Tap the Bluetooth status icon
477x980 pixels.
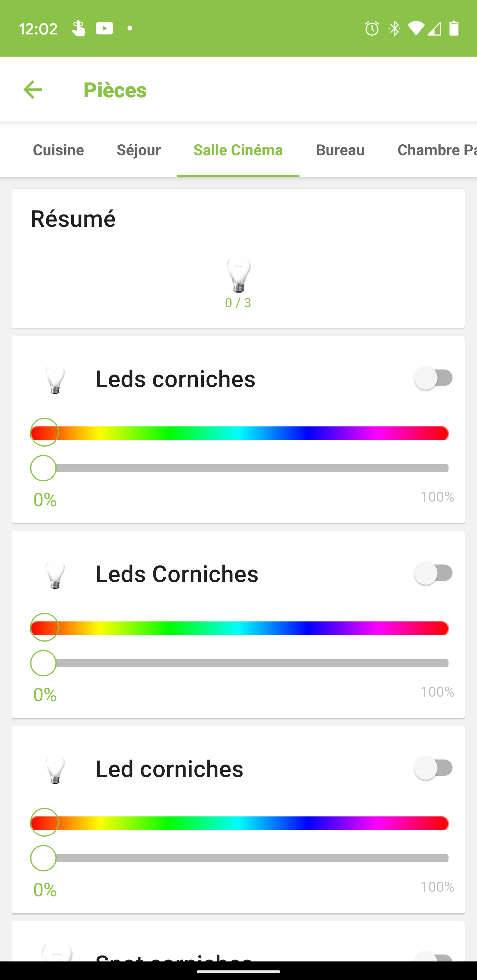pyautogui.click(x=395, y=28)
